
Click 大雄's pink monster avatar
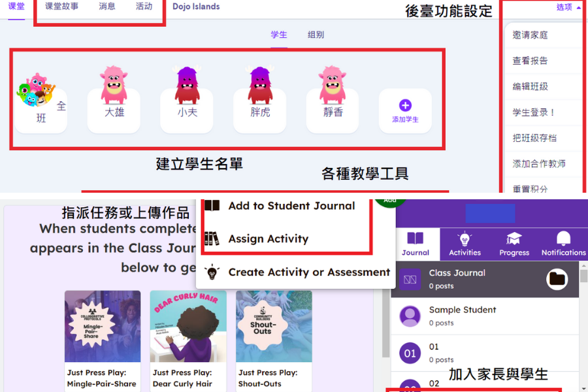point(114,85)
